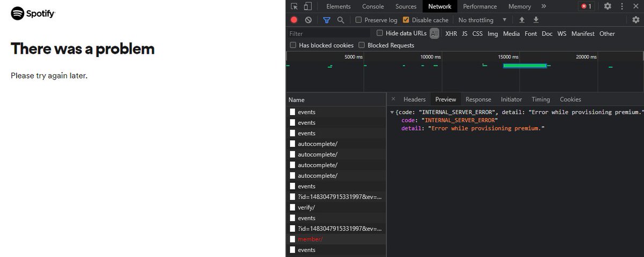Filter requests by All
Screen dimensions: 644x257
point(434,33)
